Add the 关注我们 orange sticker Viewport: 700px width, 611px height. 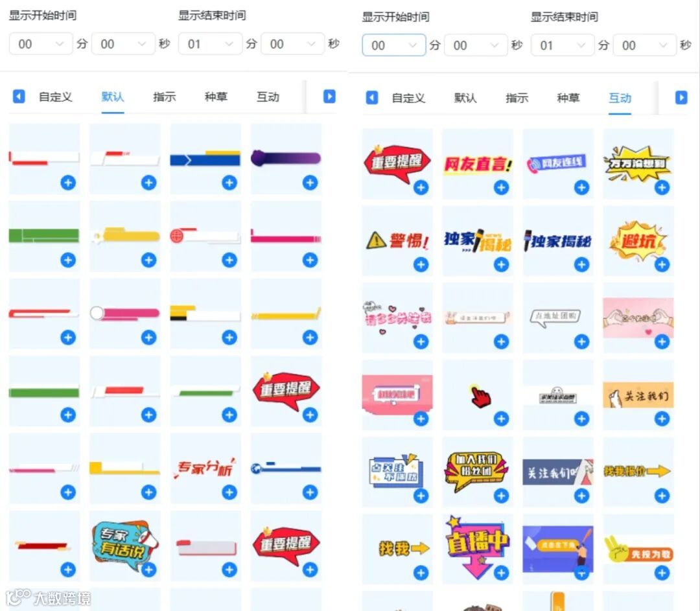click(662, 419)
